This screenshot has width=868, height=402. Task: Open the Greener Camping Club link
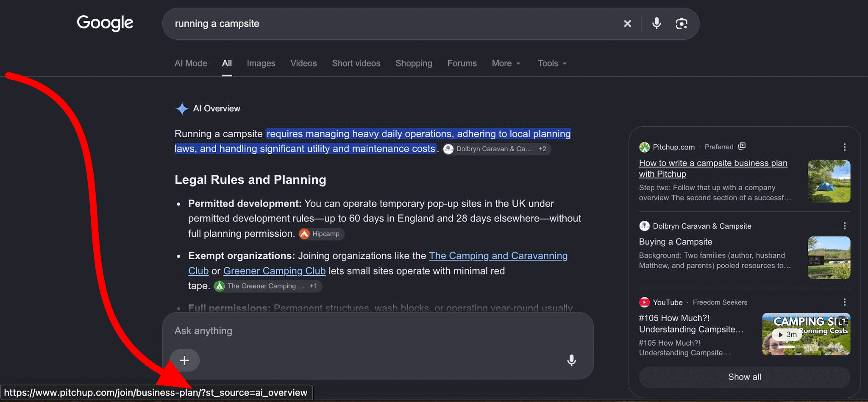(274, 271)
